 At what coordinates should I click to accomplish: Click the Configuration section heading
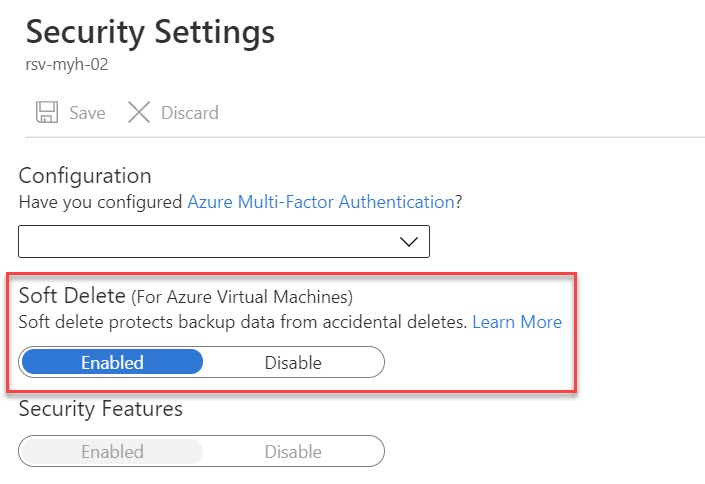85,176
